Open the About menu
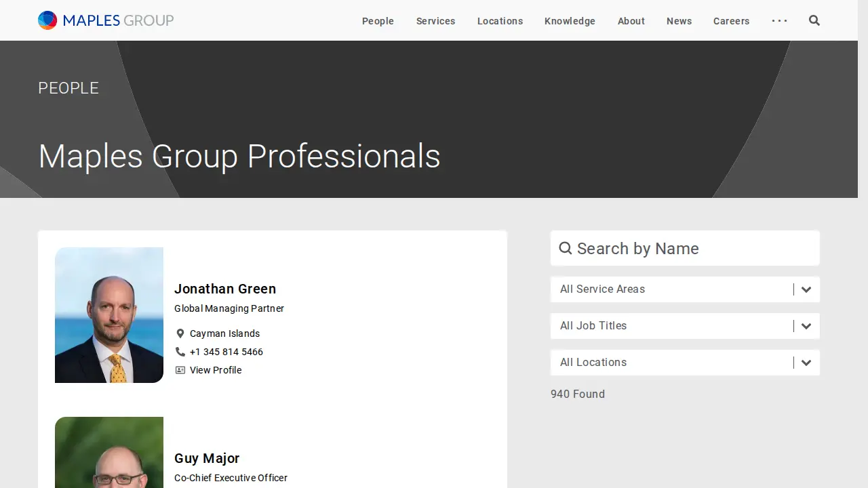The width and height of the screenshot is (868, 488). tap(631, 21)
